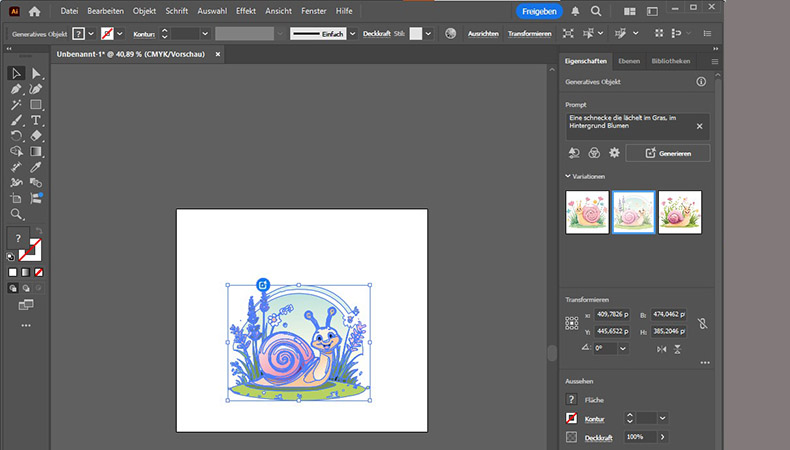Collapse the Variationen section

[568, 176]
